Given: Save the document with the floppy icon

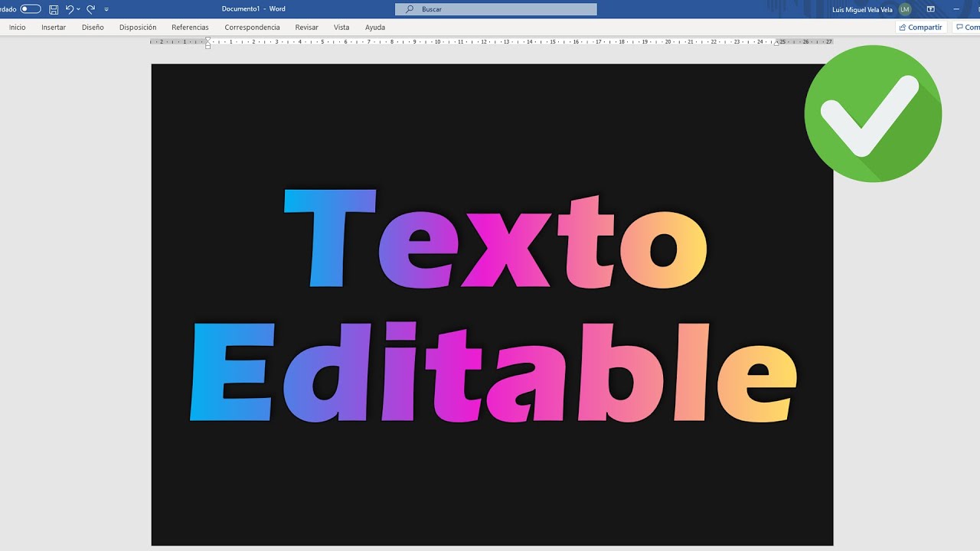Looking at the screenshot, I should point(54,9).
